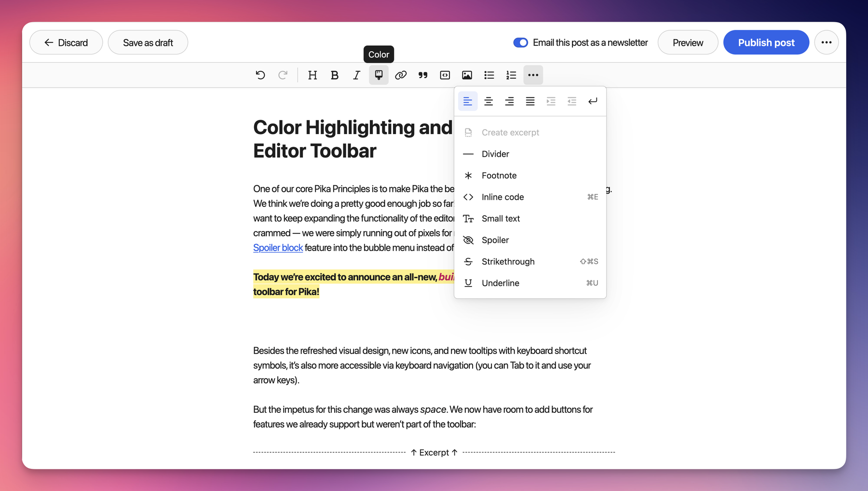The width and height of the screenshot is (868, 491).
Task: Click the Discard button
Action: (66, 42)
